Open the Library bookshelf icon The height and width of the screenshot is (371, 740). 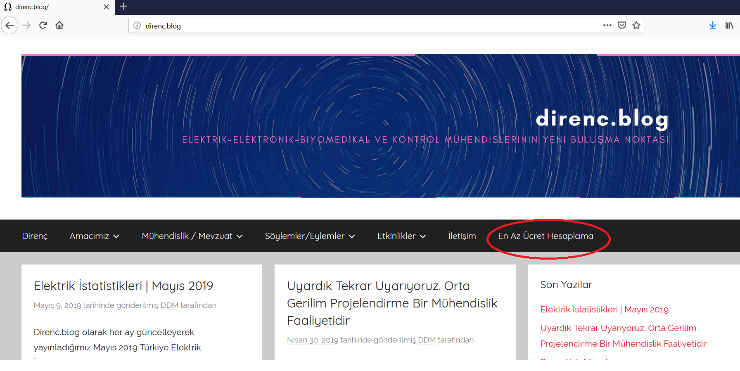point(729,25)
